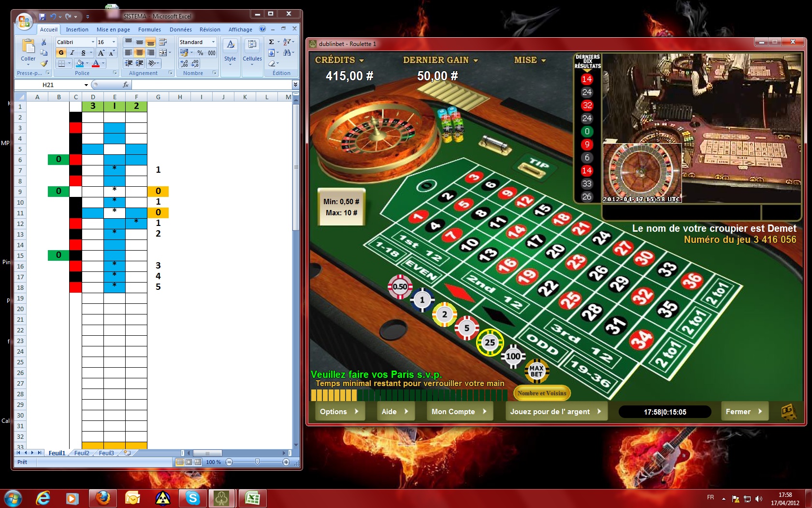Open the Calibri font name dropdown
Viewport: 812px width, 508px height.
93,42
